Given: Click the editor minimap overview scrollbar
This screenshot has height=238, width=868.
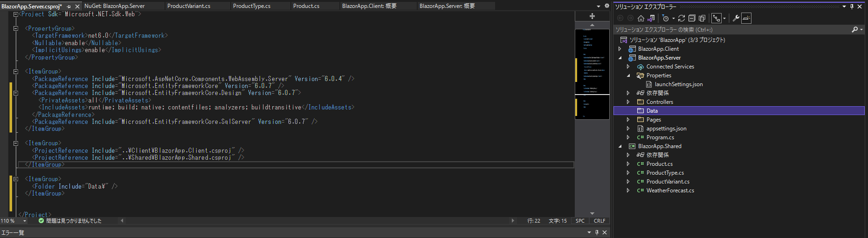Looking at the screenshot, I should [x=592, y=75].
